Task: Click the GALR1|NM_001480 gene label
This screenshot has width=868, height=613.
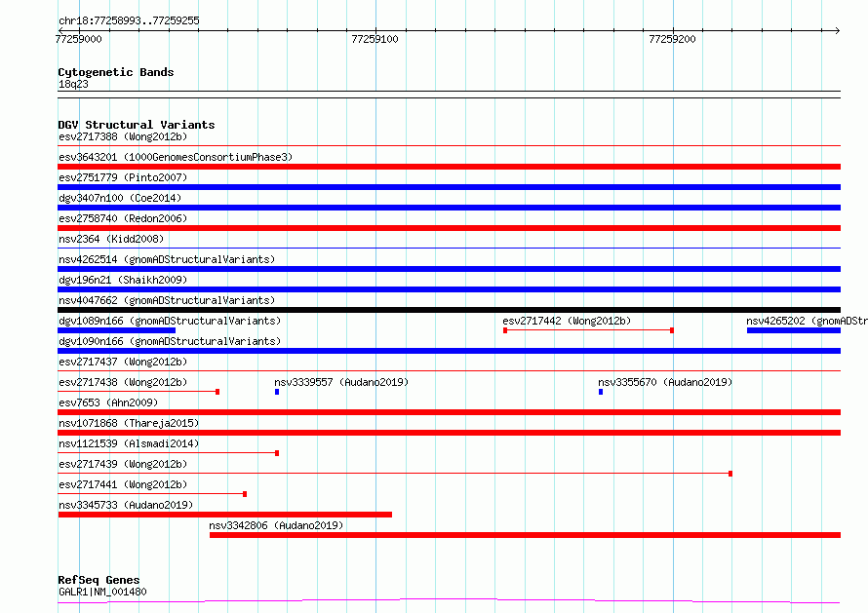Action: click(102, 592)
